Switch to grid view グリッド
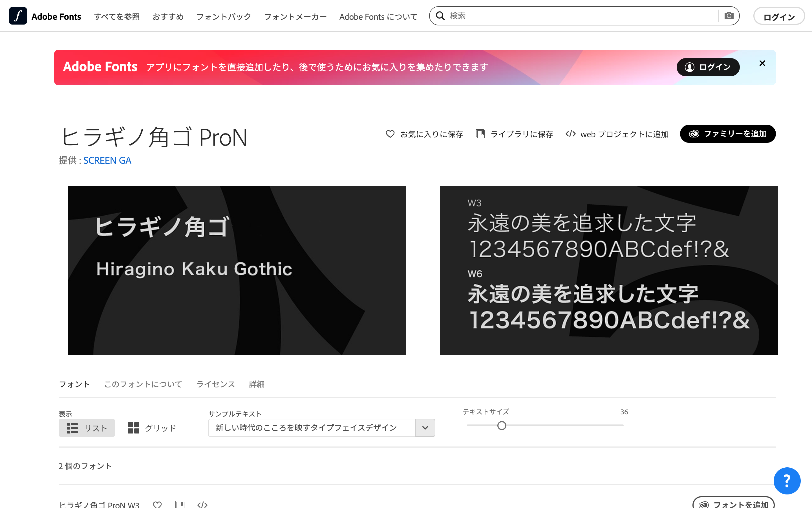812x508 pixels. 152,428
